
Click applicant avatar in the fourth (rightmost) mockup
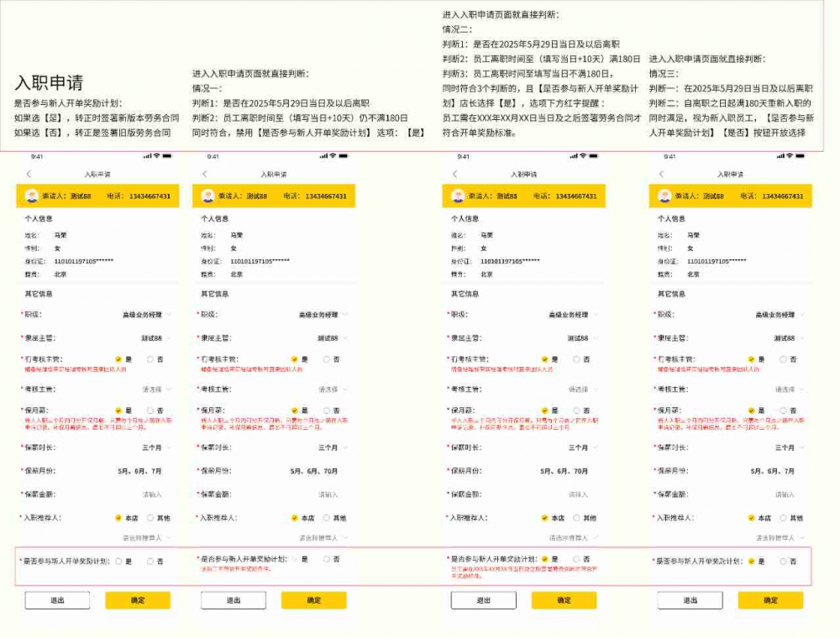tap(664, 196)
